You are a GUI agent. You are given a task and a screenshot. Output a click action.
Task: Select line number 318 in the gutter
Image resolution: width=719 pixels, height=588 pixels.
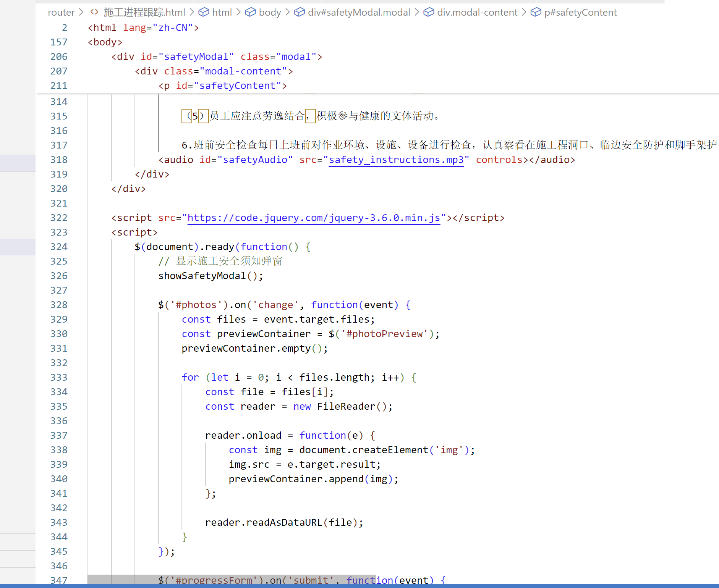[59, 160]
